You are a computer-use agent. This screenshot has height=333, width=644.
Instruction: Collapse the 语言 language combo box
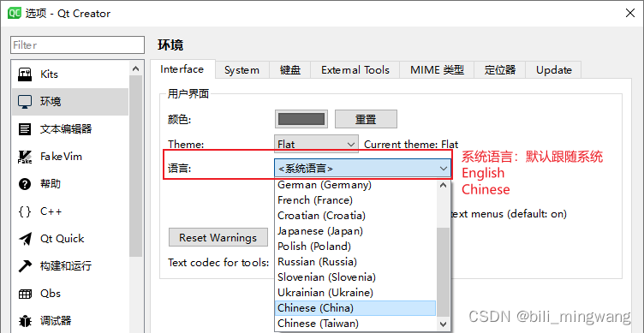tap(362, 169)
